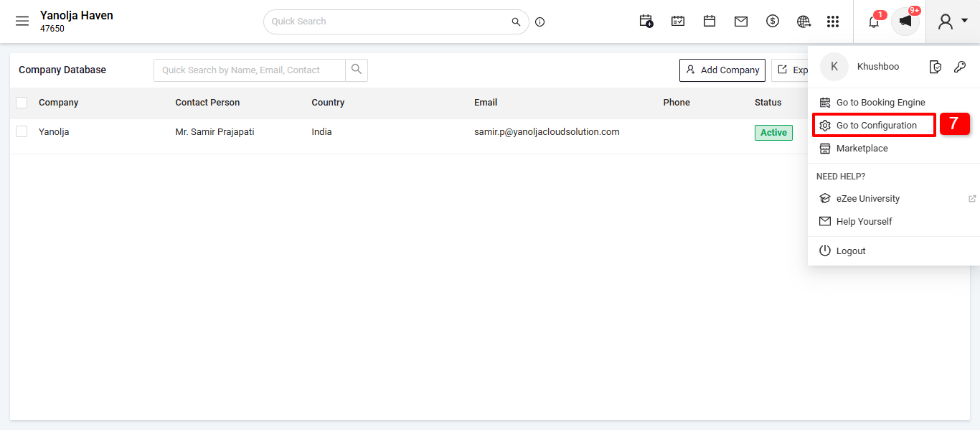
Task: Open the plain calendar icon
Action: [710, 22]
